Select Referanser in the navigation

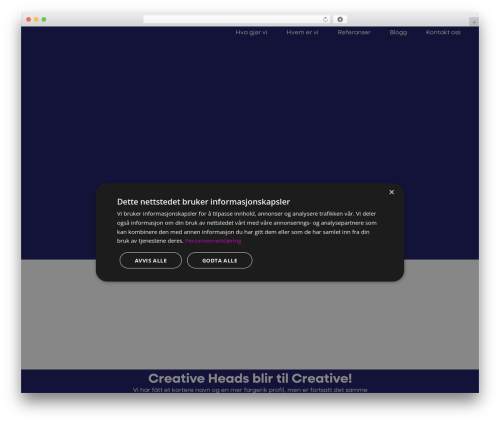point(354,32)
